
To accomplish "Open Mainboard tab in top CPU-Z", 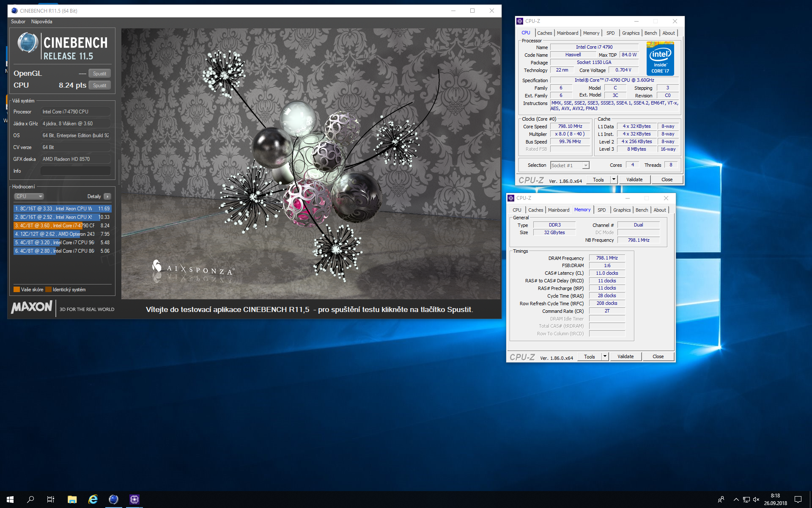I will (x=567, y=33).
